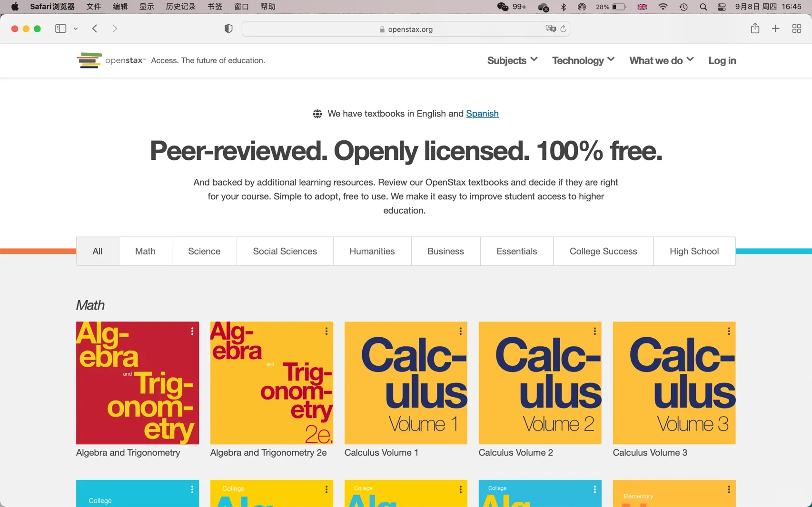The image size is (812, 507).
Task: Open the red Algebra and Trigonometry cover
Action: coord(138,383)
